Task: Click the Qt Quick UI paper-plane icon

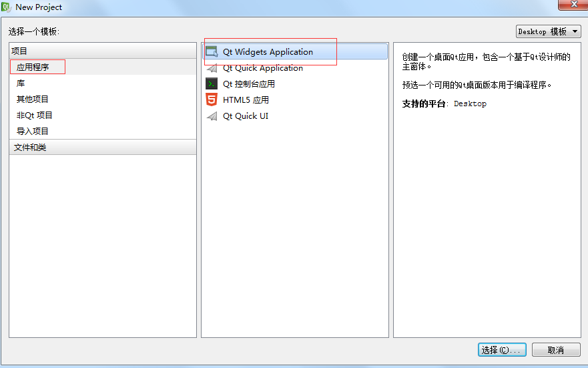Action: pos(212,116)
